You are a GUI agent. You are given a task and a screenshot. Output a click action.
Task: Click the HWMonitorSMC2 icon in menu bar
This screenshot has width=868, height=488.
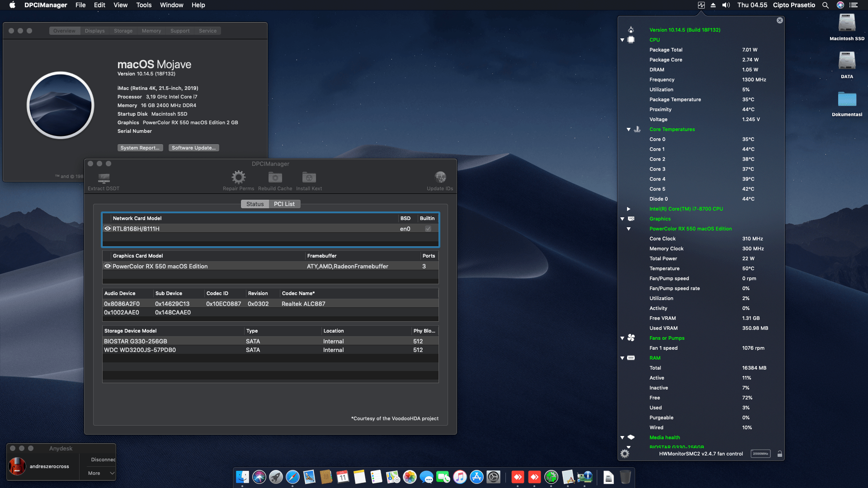(702, 5)
